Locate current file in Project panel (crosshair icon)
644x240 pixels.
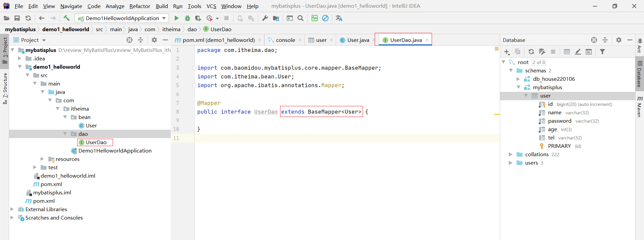point(129,40)
